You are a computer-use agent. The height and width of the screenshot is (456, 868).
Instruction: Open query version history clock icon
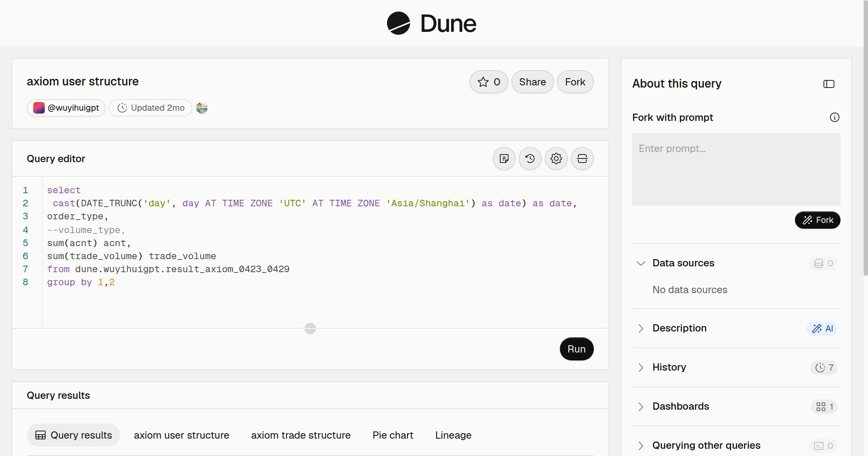click(530, 159)
